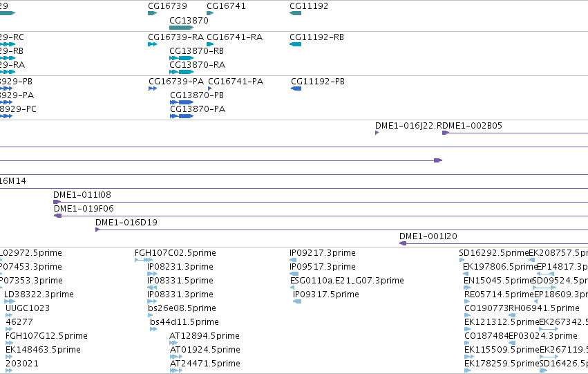Viewport: 588px width, 374px height.
Task: Select the CG13870 gene glyph bar
Action: click(x=182, y=28)
